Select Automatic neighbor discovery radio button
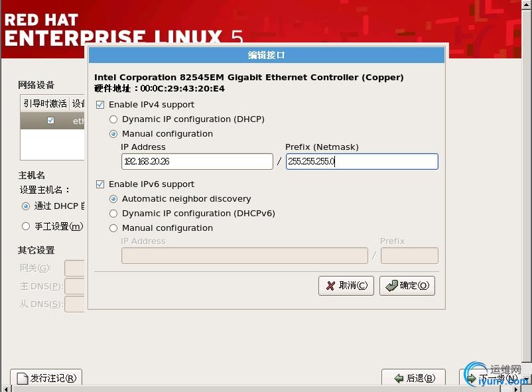This screenshot has width=532, height=392. point(113,199)
